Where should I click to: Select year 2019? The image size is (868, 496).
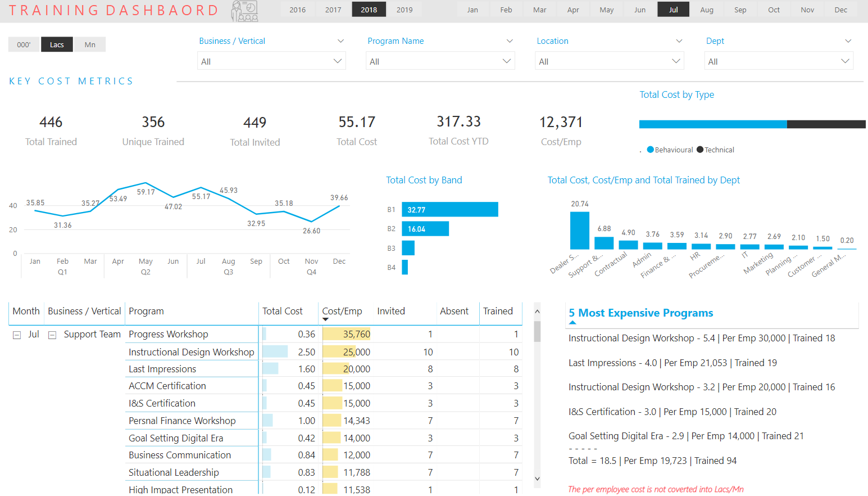[x=405, y=10]
